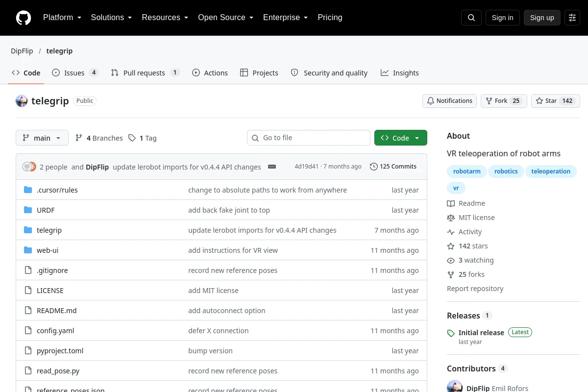This screenshot has height=392, width=588.
Task: Open the read_pose.py file
Action: [58, 371]
